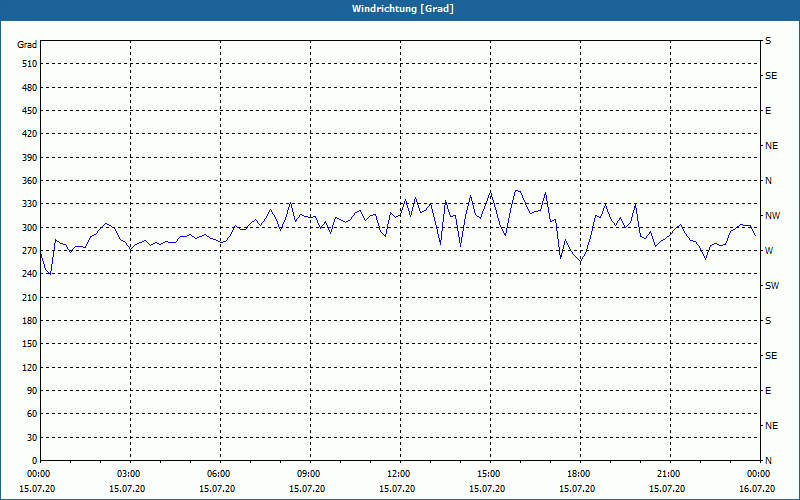Image resolution: width=800 pixels, height=500 pixels.
Task: Select the E compass label at 90
Action: click(768, 391)
